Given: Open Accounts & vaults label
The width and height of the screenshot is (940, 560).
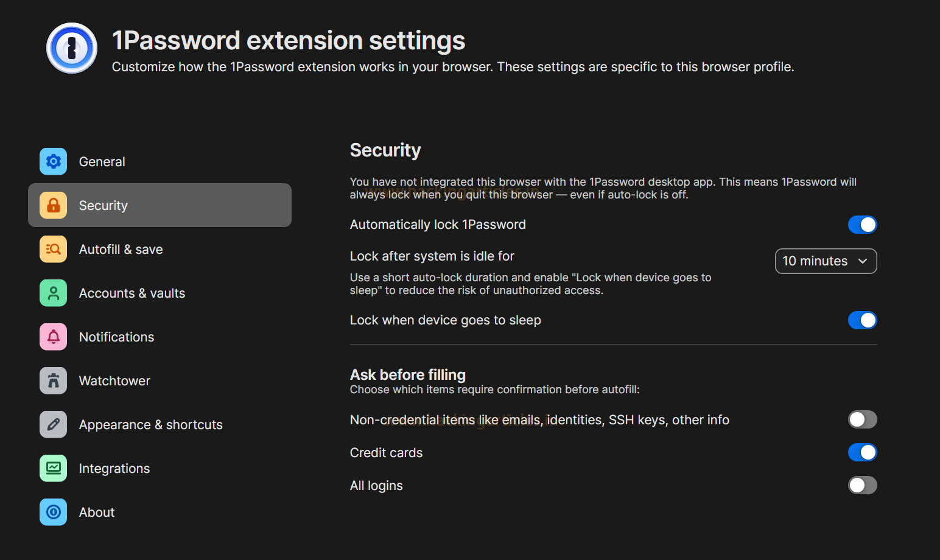Looking at the screenshot, I should pos(132,293).
